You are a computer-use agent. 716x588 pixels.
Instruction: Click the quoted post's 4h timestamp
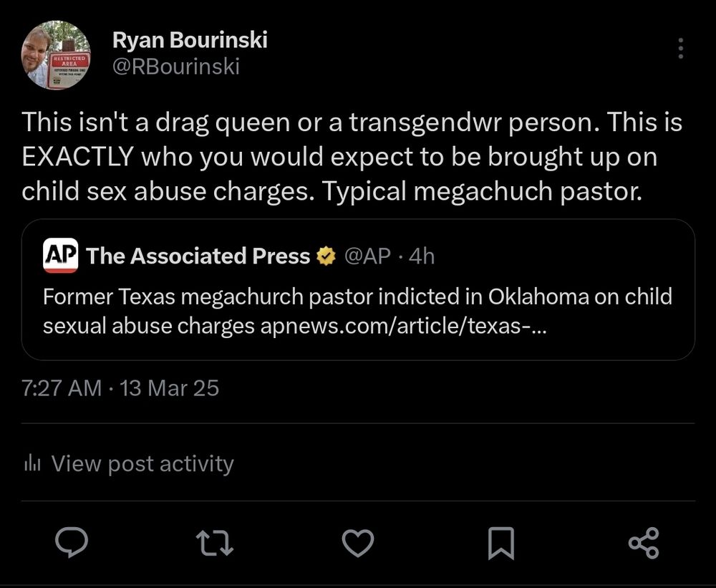click(421, 256)
